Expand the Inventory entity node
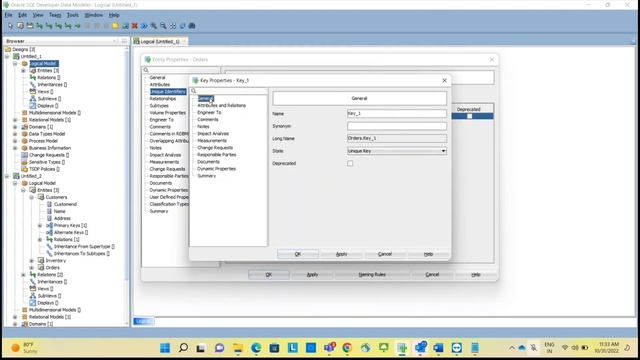Screen dimensions: 640x360 [x=31, y=260]
